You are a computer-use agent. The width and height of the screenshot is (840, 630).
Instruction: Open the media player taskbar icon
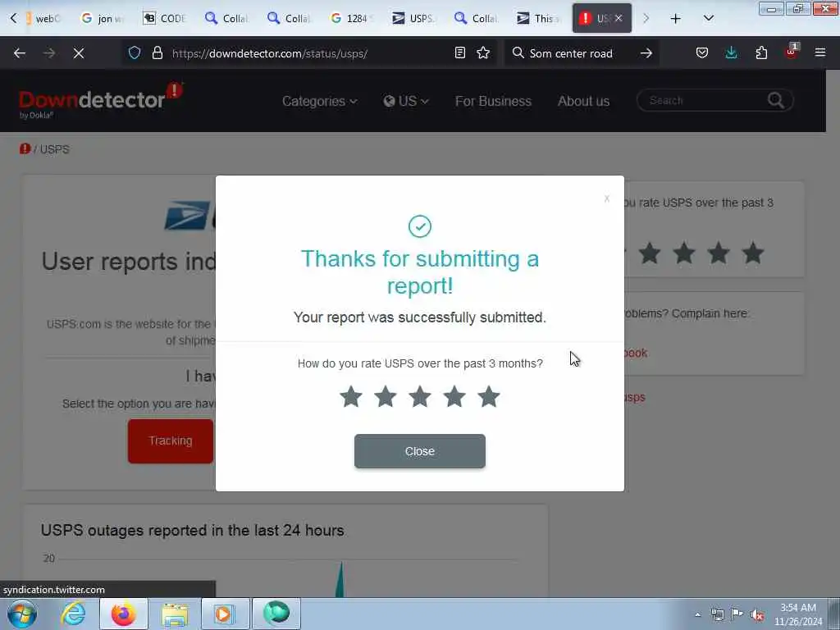(225, 614)
